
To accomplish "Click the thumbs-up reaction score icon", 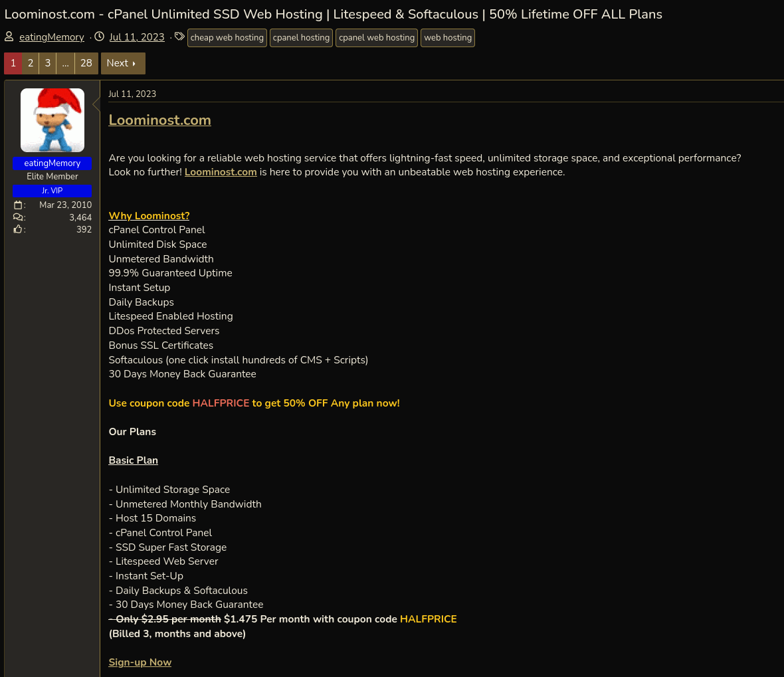I will pos(18,229).
